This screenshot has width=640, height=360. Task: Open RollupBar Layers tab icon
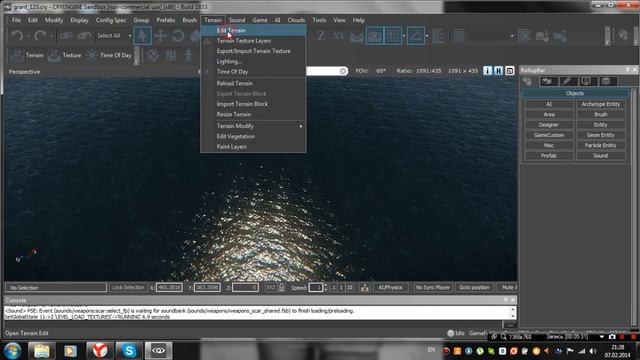606,81
